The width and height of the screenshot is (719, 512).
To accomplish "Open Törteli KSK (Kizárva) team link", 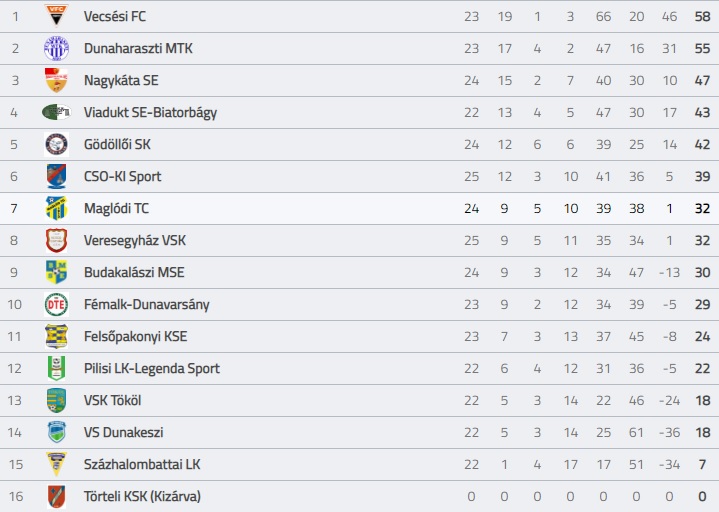I will tap(142, 496).
